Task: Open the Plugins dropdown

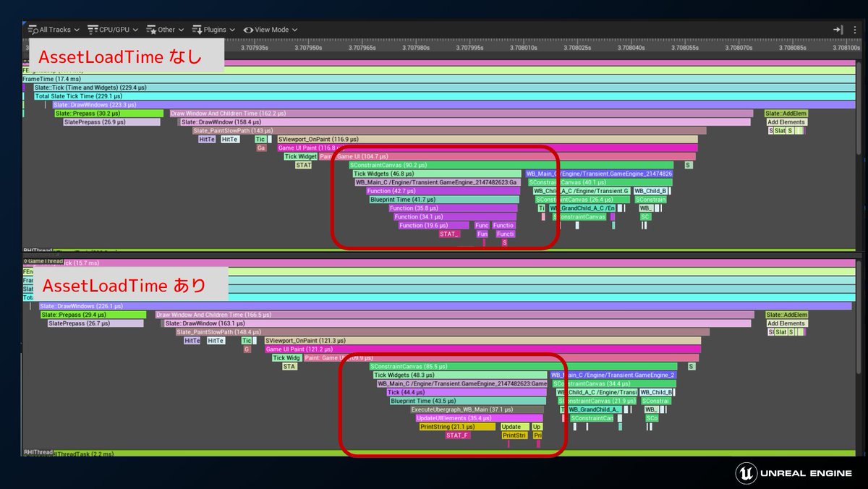Action: pos(214,30)
